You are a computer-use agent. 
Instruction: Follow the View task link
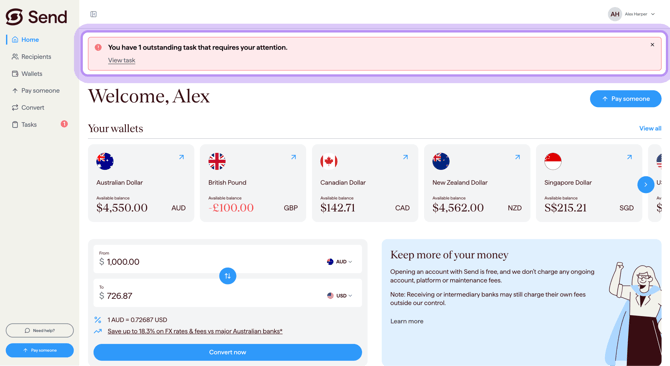(x=121, y=60)
